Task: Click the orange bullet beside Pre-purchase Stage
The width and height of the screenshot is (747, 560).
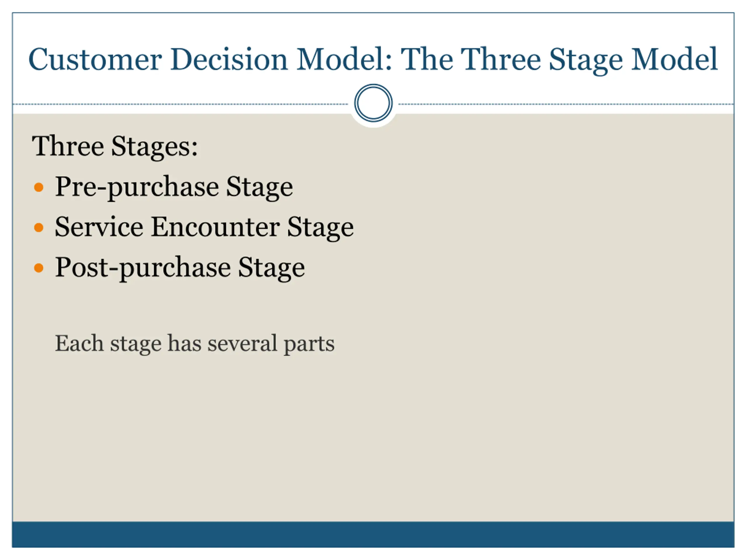Action: (x=39, y=187)
